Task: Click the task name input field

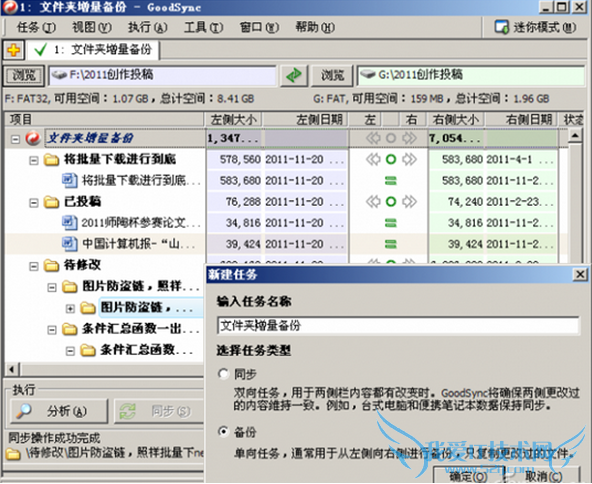Action: pyautogui.click(x=398, y=325)
